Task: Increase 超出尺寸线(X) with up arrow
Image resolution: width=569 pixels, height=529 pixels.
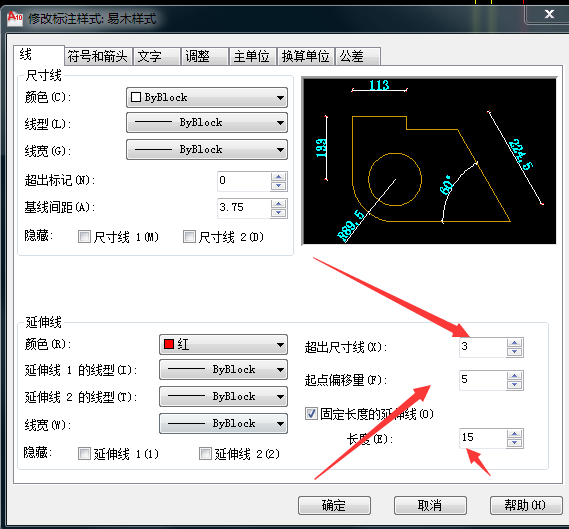Action: click(515, 343)
